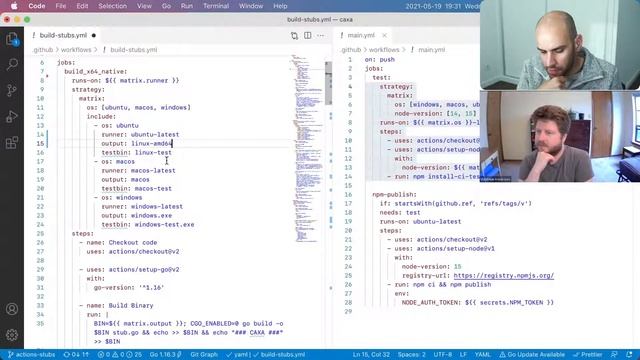This screenshot has width=640, height=360.
Task: Open the Window menu
Action: pyautogui.click(x=251, y=6)
